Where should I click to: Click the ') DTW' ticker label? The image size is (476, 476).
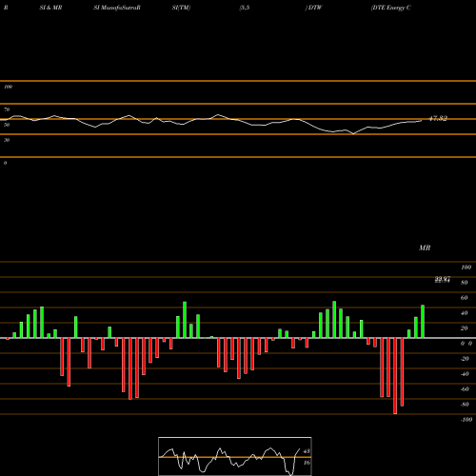[313, 8]
